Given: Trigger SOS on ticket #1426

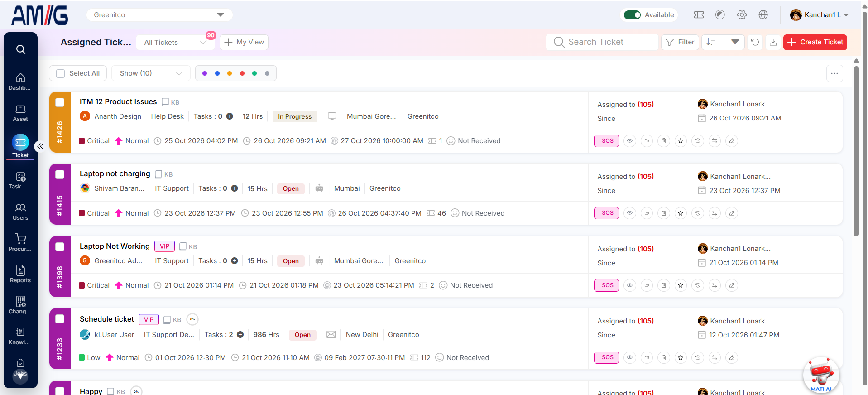Looking at the screenshot, I should pos(606,141).
